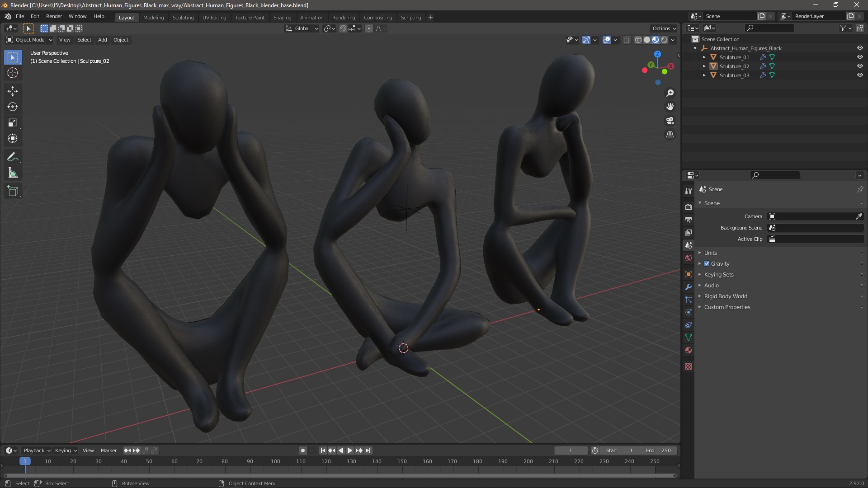Screen dimensions: 868x488
Task: Open World properties tab icon
Action: pos(689,258)
